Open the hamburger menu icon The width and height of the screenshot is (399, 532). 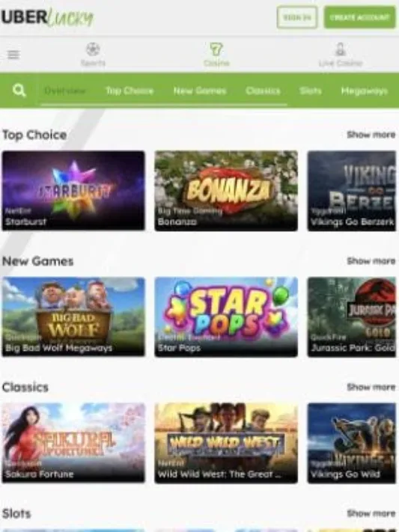click(x=13, y=55)
